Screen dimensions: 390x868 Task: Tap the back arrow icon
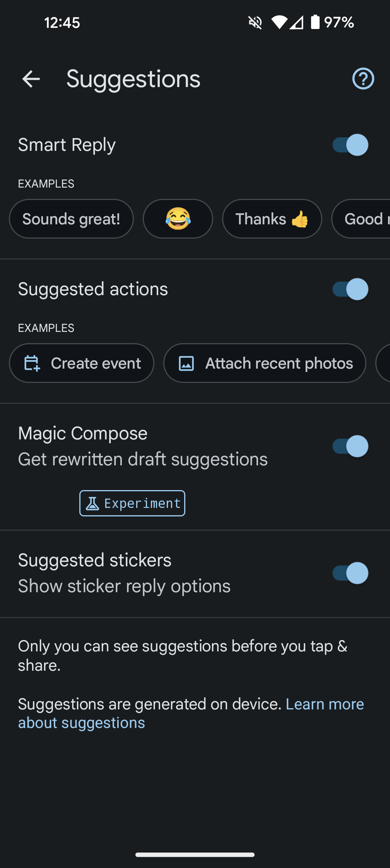[x=31, y=79]
